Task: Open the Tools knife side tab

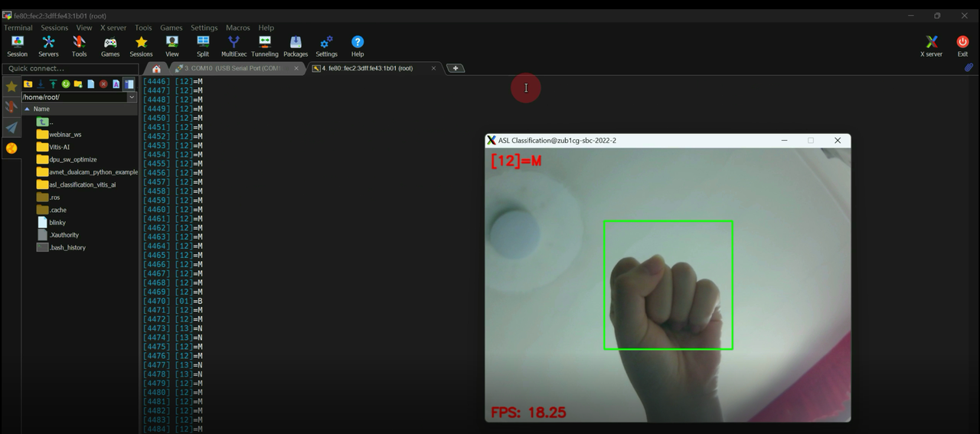Action: pos(11,107)
